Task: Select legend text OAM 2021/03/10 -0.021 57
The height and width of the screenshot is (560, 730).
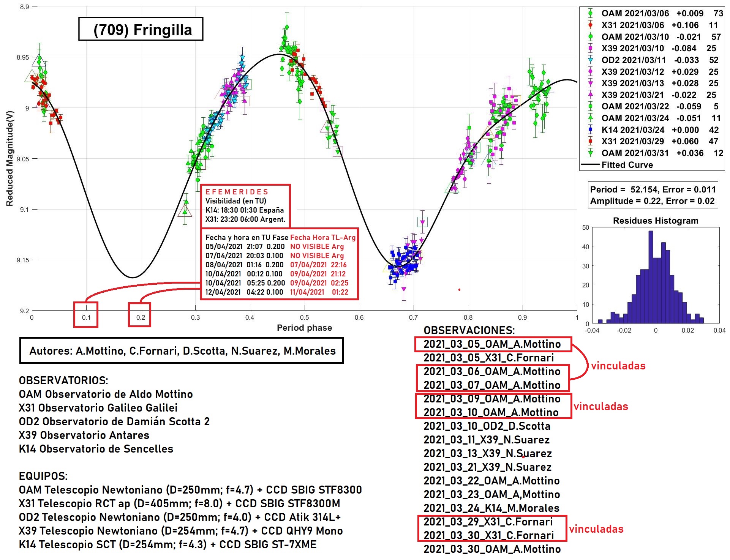Action: tap(661, 37)
